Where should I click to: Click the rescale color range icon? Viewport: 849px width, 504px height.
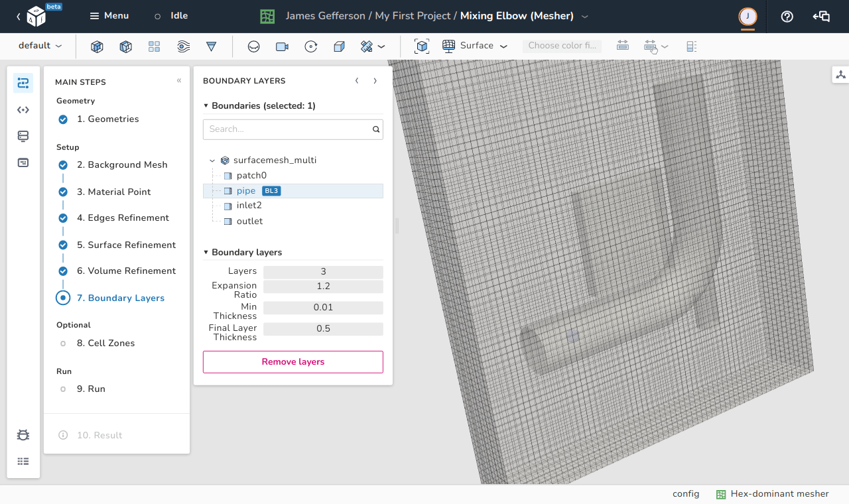(622, 46)
